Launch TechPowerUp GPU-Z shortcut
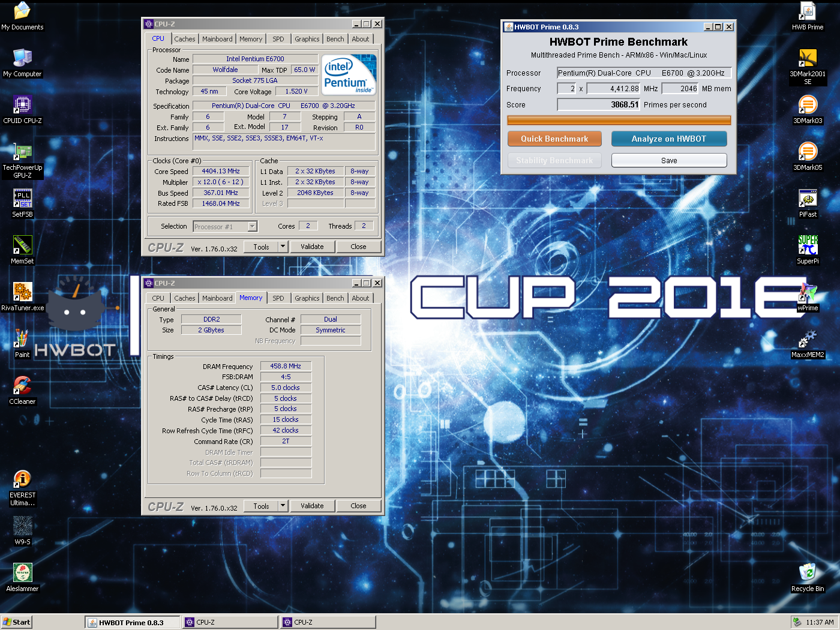The height and width of the screenshot is (630, 840). (x=22, y=160)
